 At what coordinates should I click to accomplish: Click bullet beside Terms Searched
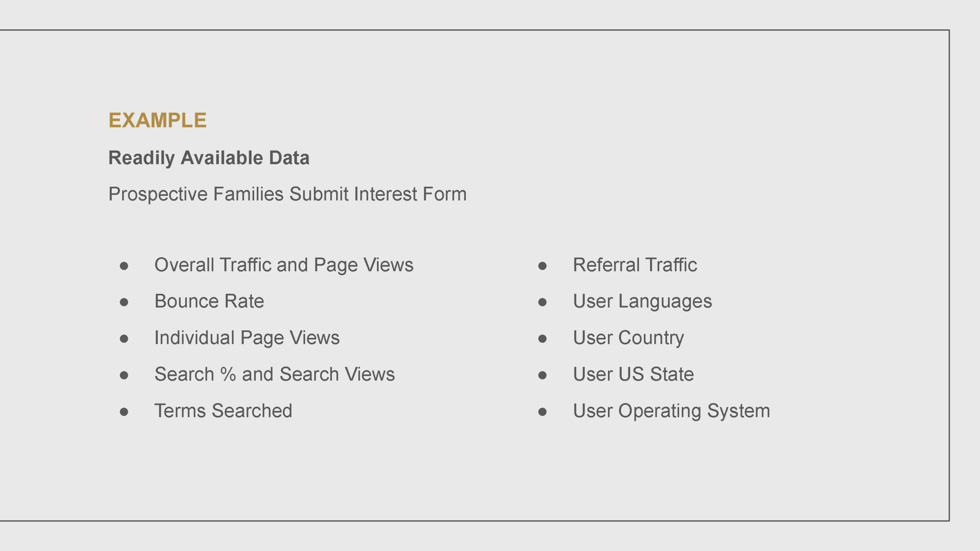124,412
